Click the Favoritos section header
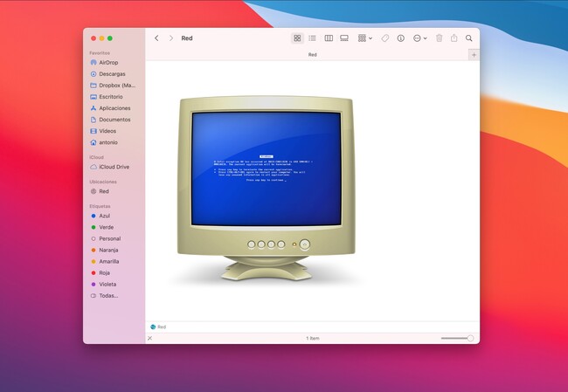The height and width of the screenshot is (392, 568). pos(100,53)
